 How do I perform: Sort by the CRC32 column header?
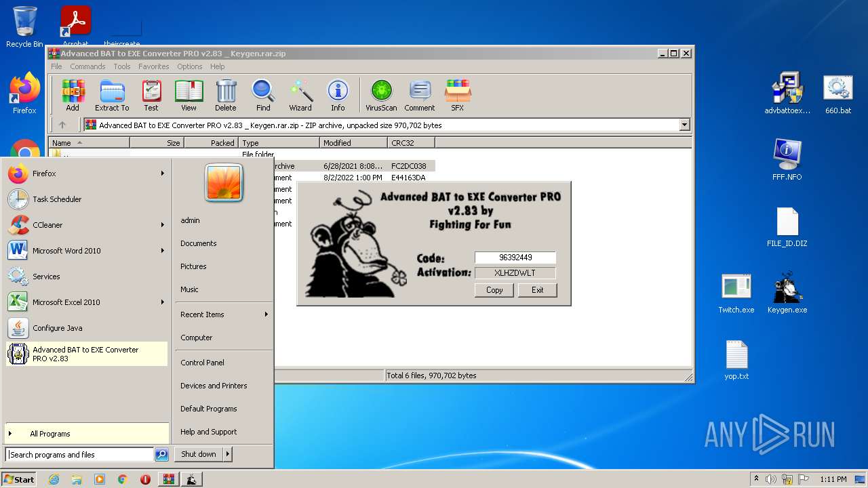[411, 143]
